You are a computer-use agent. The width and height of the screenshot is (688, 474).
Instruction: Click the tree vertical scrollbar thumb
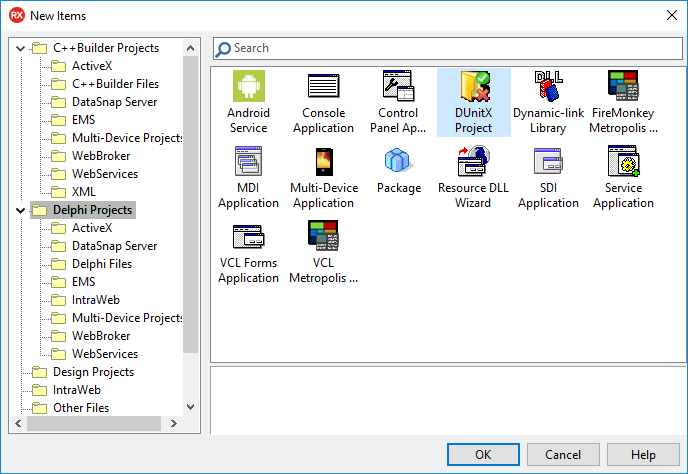point(190,204)
